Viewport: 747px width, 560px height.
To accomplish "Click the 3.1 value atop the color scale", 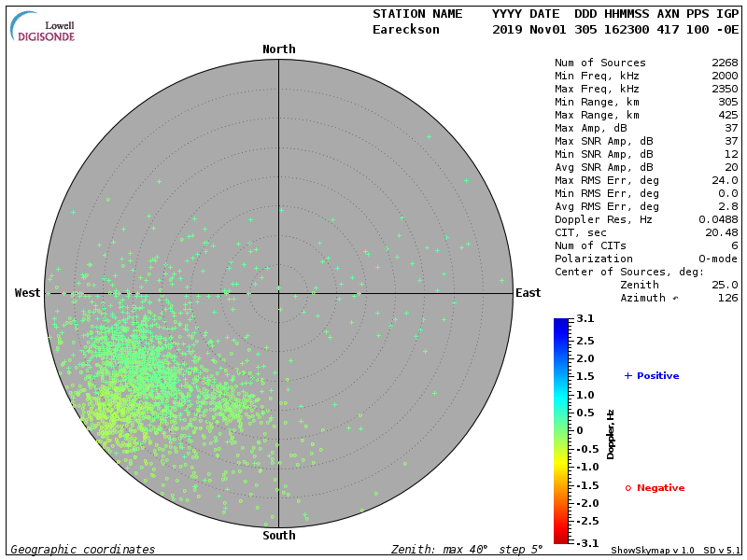I will click(x=585, y=319).
